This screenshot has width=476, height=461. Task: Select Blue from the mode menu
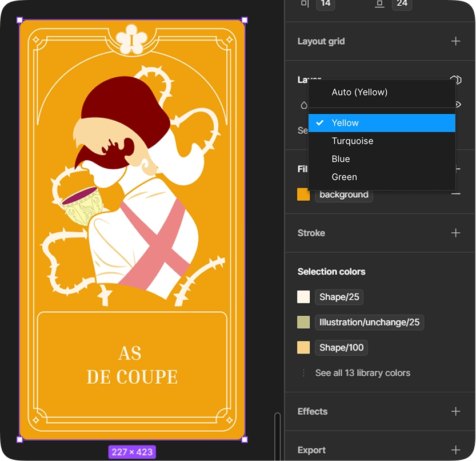coord(341,159)
